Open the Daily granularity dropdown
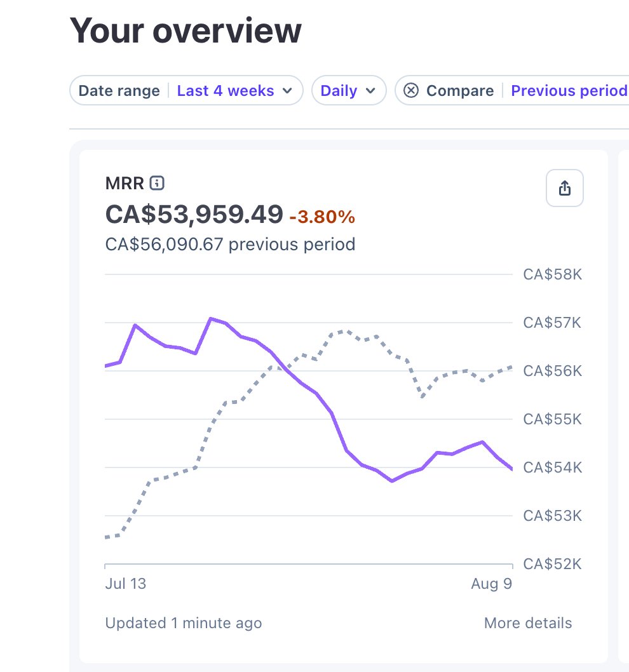Image resolution: width=629 pixels, height=672 pixels. click(349, 90)
